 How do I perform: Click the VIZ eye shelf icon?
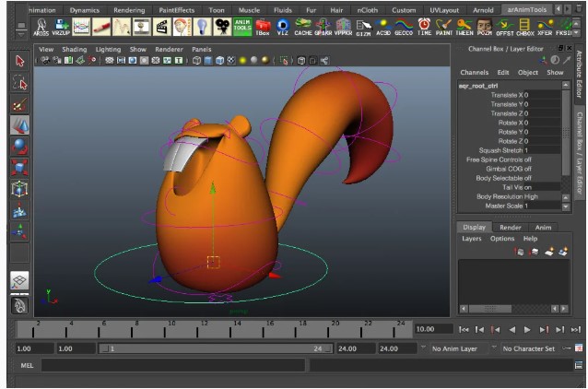283,27
